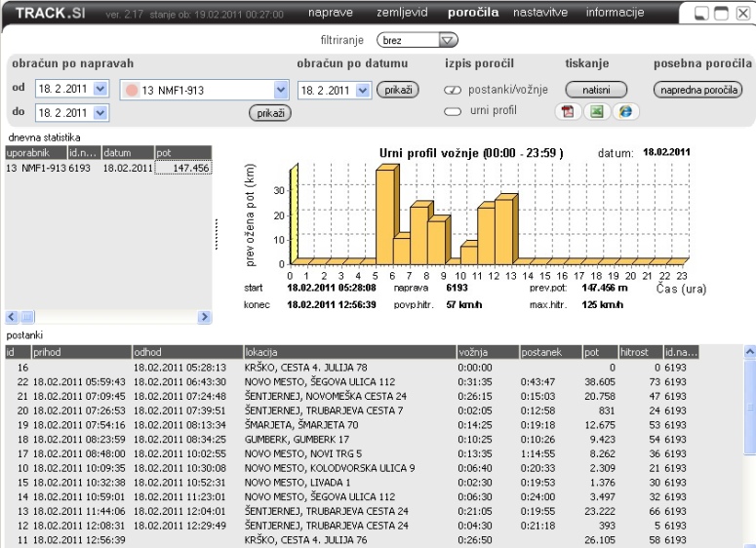756x548 pixels.
Task: Select row KRŠKO, CESTA 4. JULIJA 78
Action: tap(352, 368)
